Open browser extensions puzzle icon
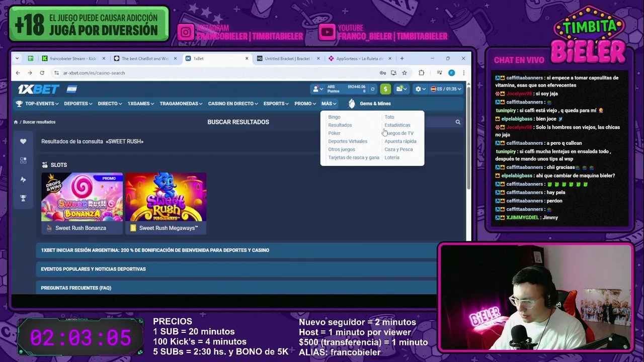This screenshot has width=644, height=362. pos(422,73)
